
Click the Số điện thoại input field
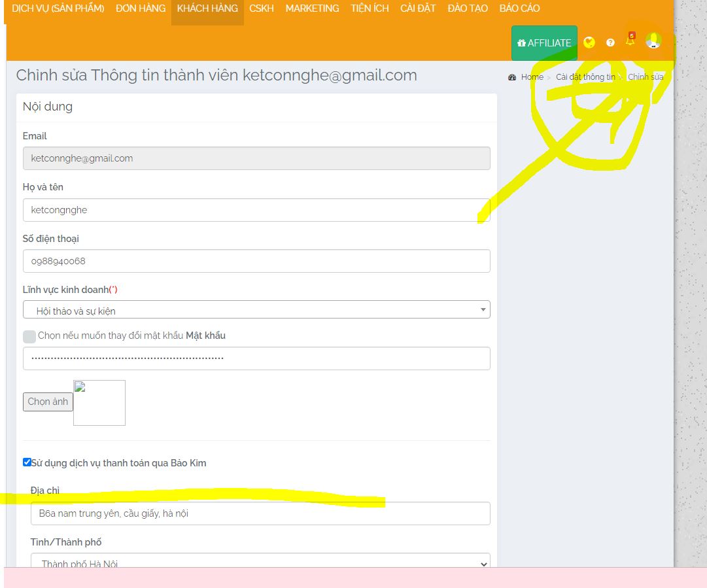[256, 261]
